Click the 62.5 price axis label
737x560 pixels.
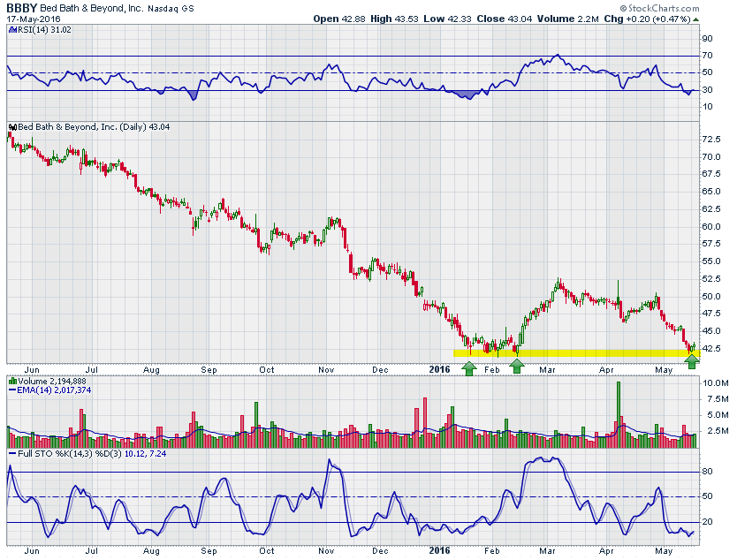(711, 209)
